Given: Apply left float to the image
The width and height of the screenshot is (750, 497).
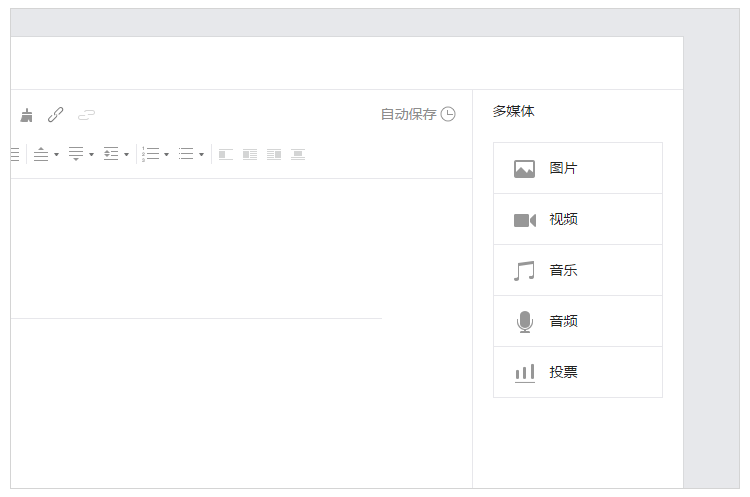Looking at the screenshot, I should tap(250, 155).
